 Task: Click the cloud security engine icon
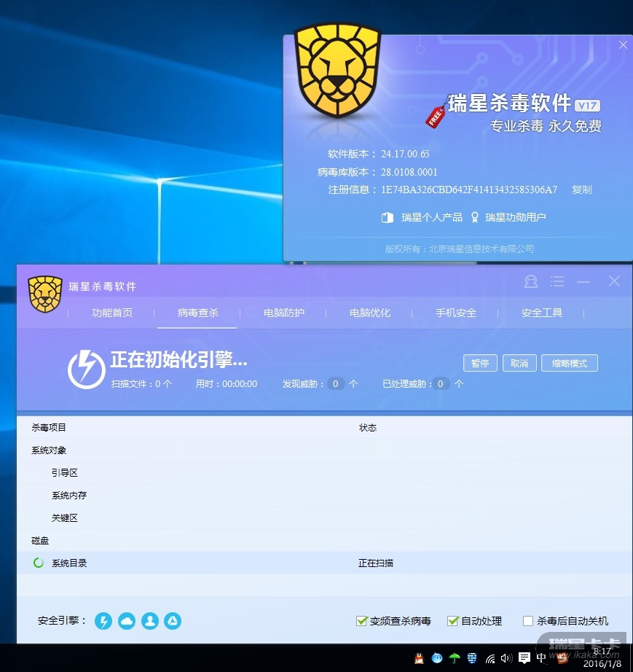pos(127,620)
